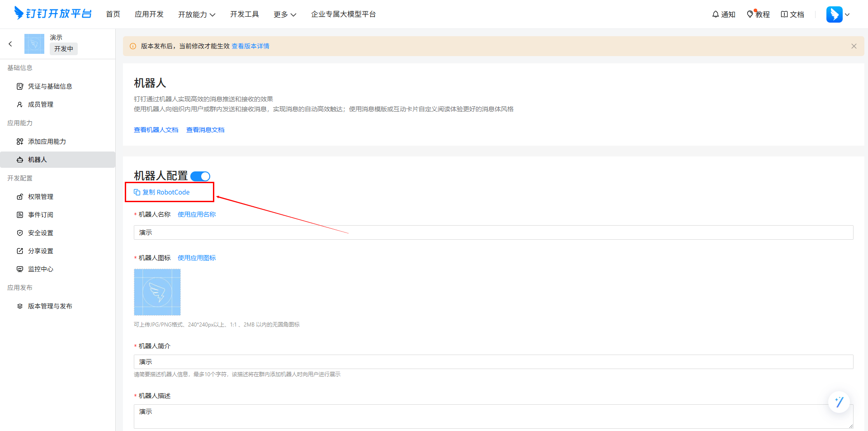Click the DingTalk Open Platform logo

pyautogui.click(x=53, y=14)
